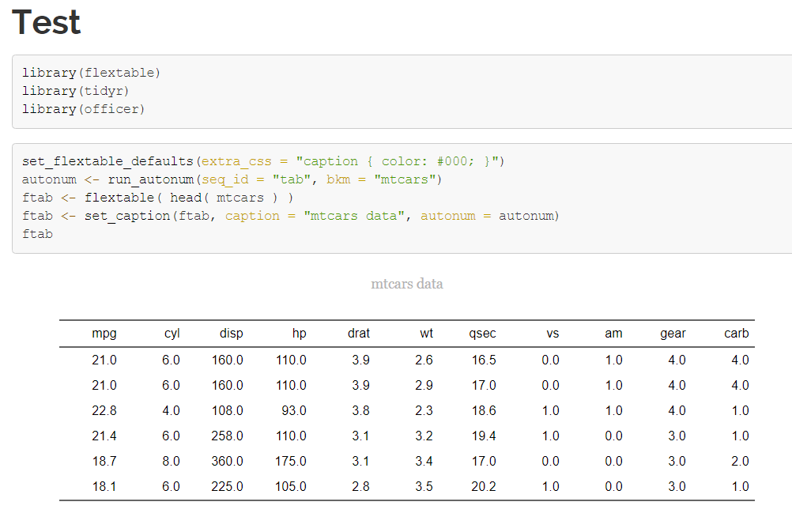
Task: Click the "Test" page heading
Action: click(46, 23)
